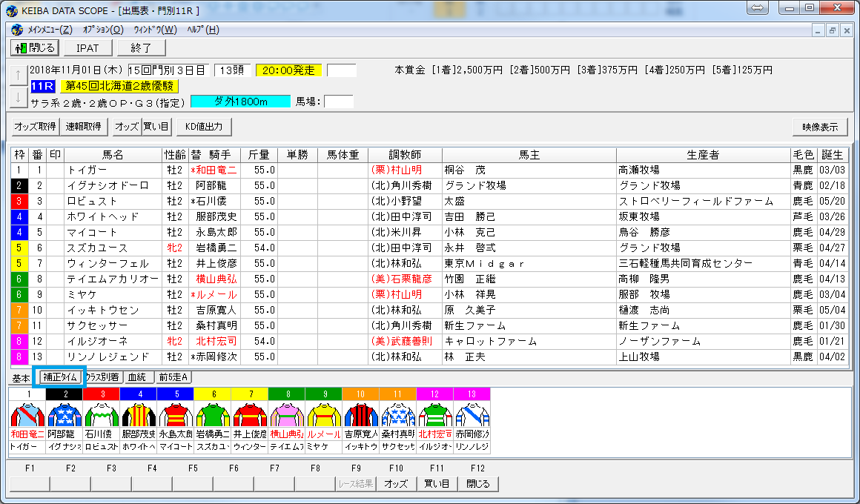Click the 調教師 column header
860x504 pixels.
coord(406,155)
